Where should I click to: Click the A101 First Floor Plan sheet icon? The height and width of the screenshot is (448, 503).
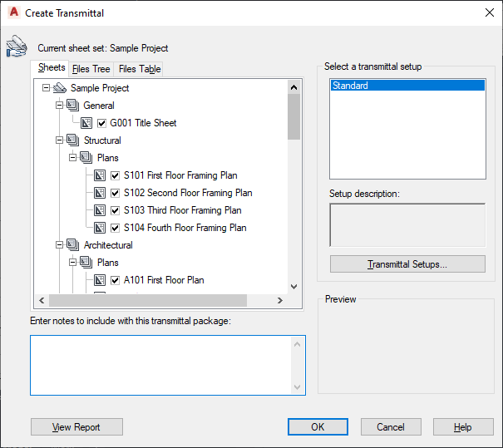[x=100, y=280]
